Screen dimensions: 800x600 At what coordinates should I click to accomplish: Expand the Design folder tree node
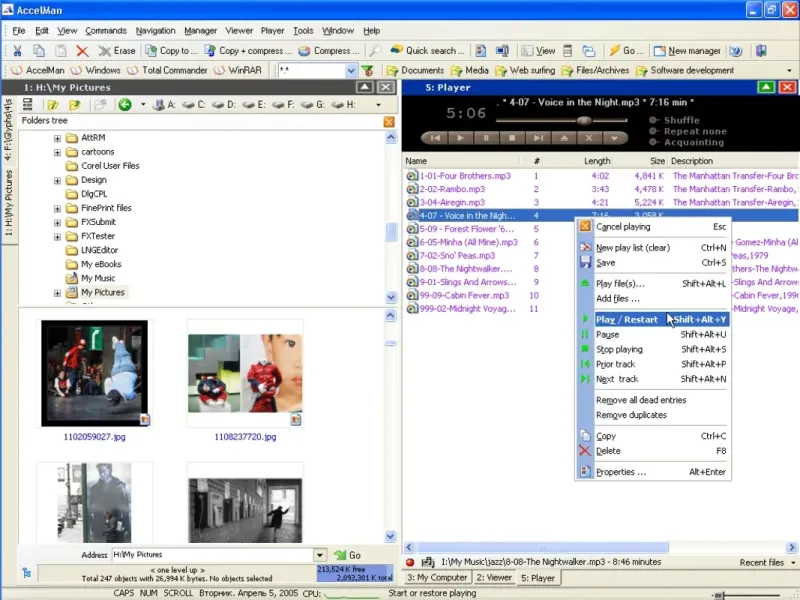pyautogui.click(x=58, y=180)
